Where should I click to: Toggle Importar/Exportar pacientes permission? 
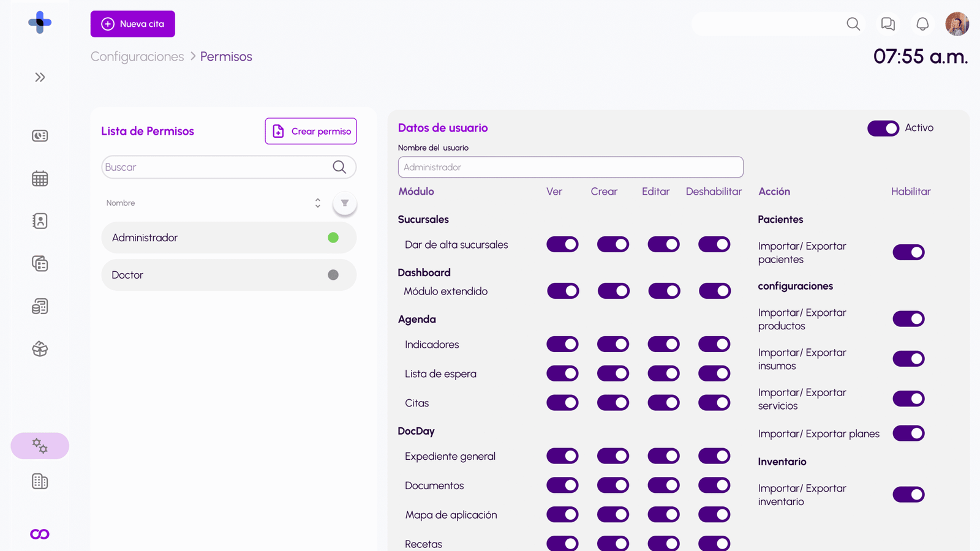908,252
